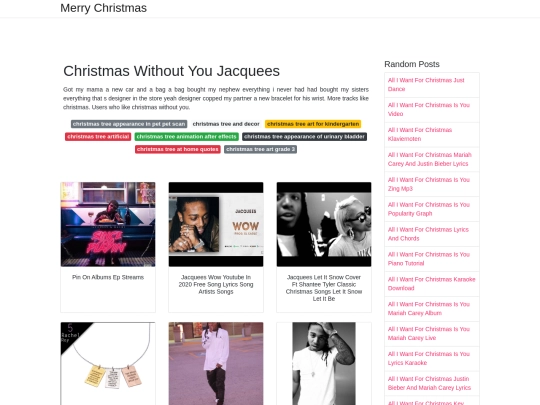Open 'All I Want For Christmas Klaviernoten' post
The height and width of the screenshot is (405, 540).
coord(420,134)
